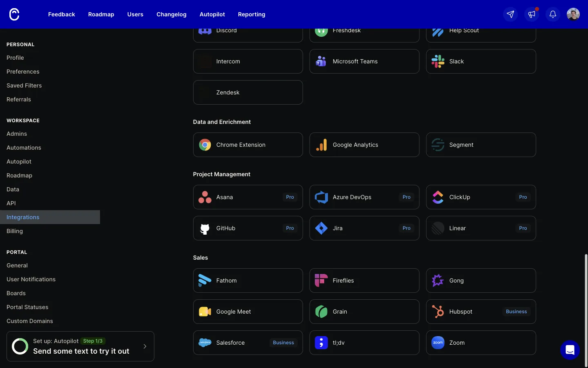Open the Intercom chat launcher bubble
Image resolution: width=588 pixels, height=368 pixels.
click(570, 350)
